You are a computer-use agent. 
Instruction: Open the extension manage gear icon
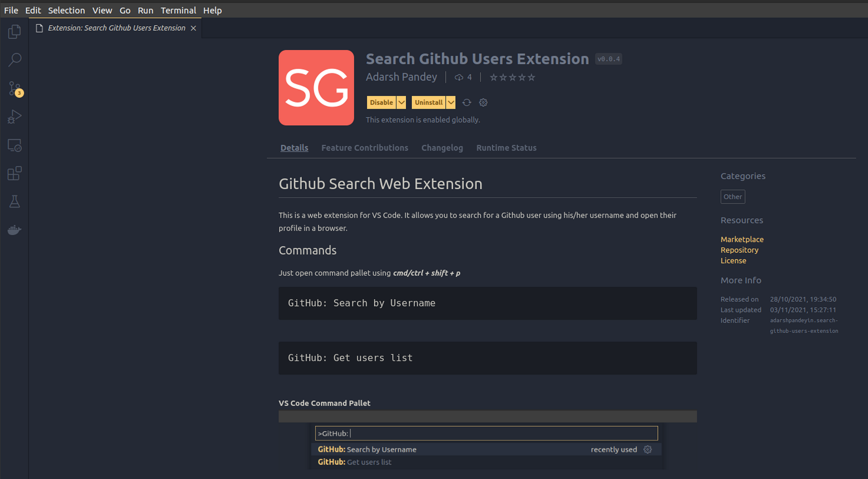tap(483, 103)
